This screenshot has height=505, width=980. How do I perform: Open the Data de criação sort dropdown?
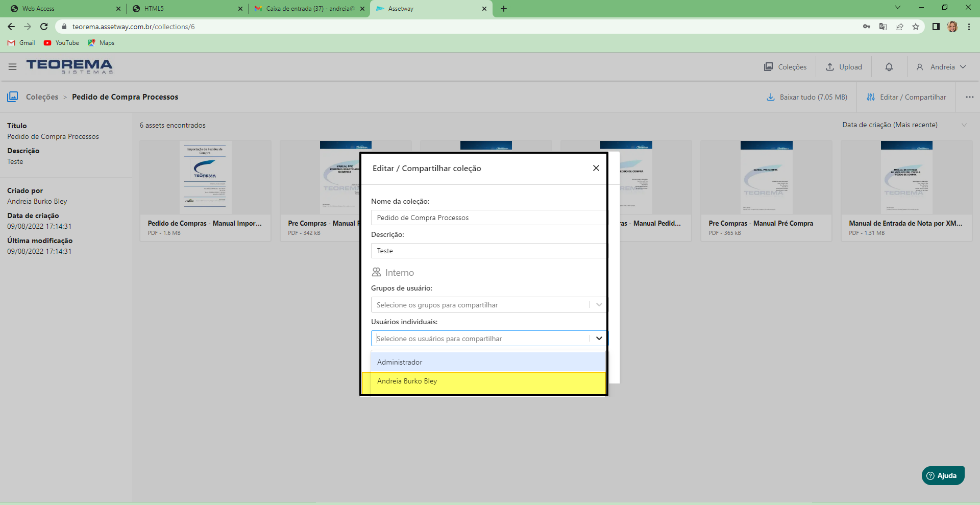coord(904,125)
